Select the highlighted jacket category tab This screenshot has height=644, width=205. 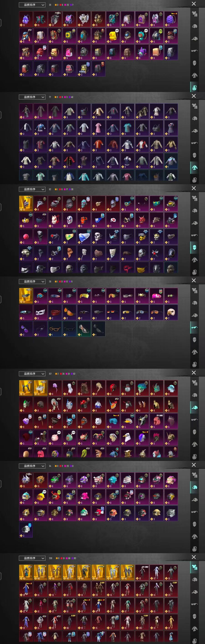(195, 167)
